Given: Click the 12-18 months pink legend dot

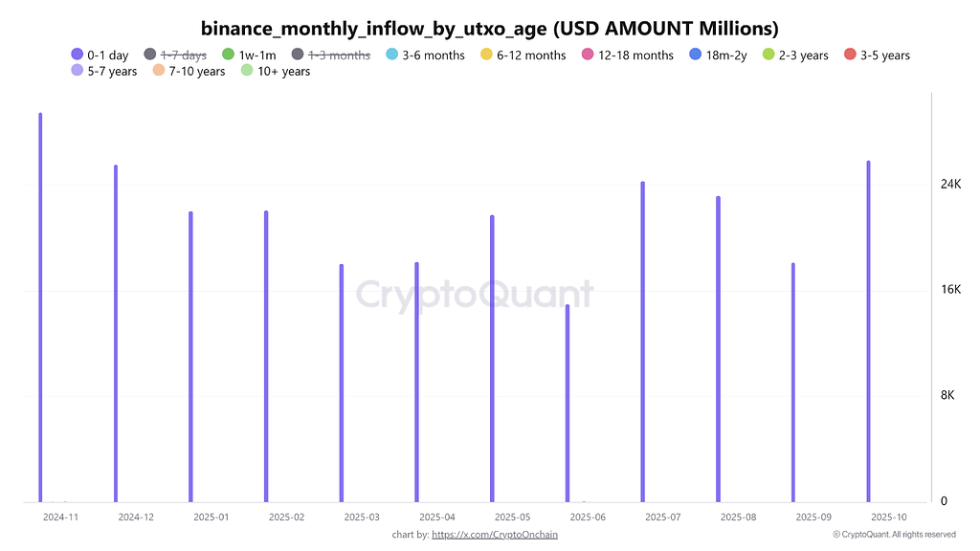Looking at the screenshot, I should click(x=587, y=55).
